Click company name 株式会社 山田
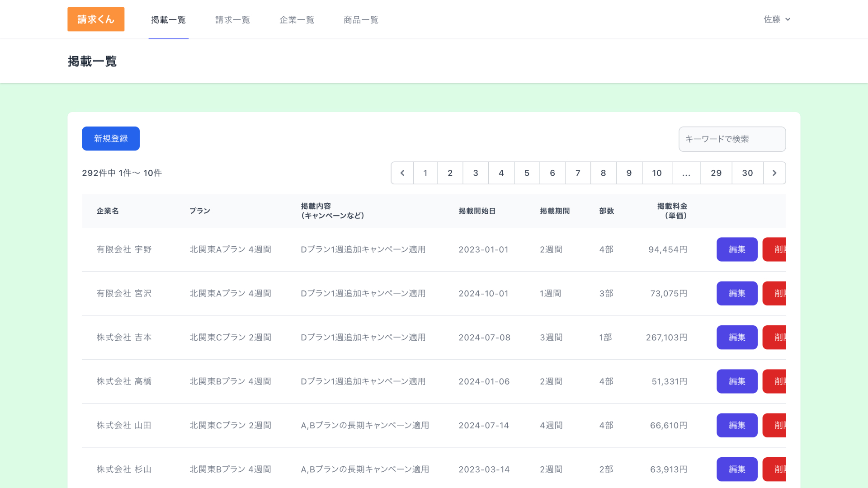Image resolution: width=868 pixels, height=488 pixels. (124, 425)
